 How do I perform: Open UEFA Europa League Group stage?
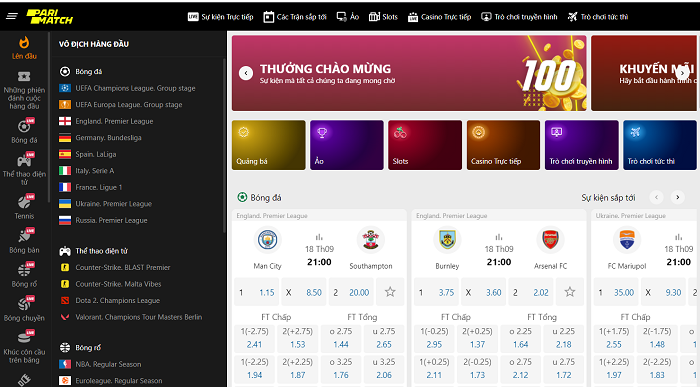tap(121, 105)
